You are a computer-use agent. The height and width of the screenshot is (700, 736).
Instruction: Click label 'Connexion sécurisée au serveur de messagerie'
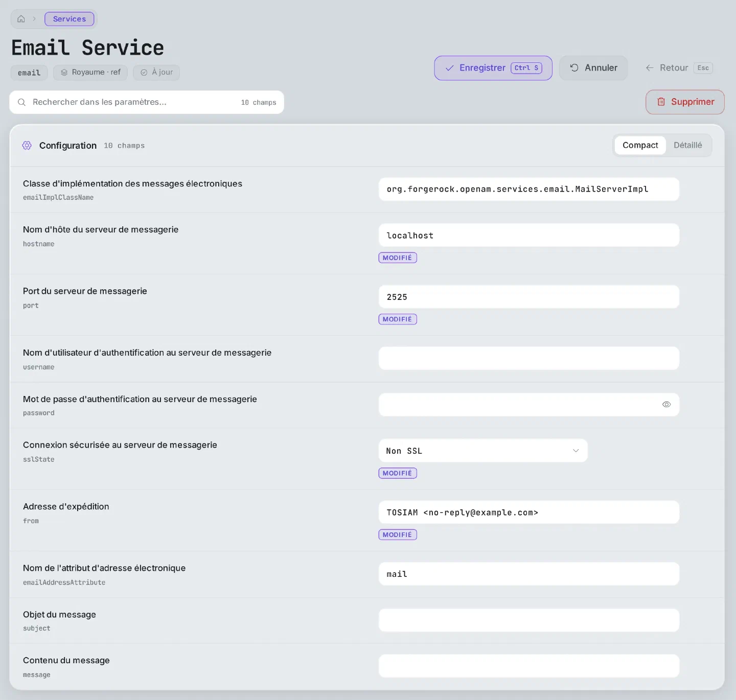120,445
